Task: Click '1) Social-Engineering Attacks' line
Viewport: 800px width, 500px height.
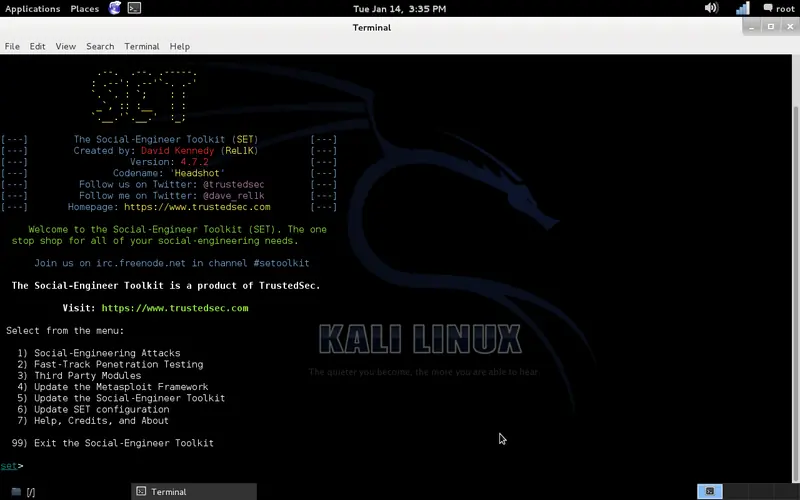Action: click(x=98, y=353)
